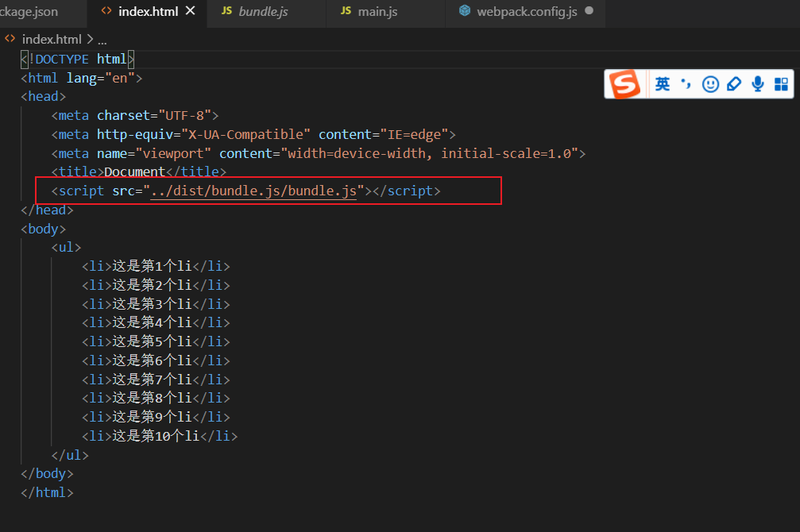The width and height of the screenshot is (800, 532).
Task: Click the DOCTYPE keyword in line one
Action: [62, 60]
